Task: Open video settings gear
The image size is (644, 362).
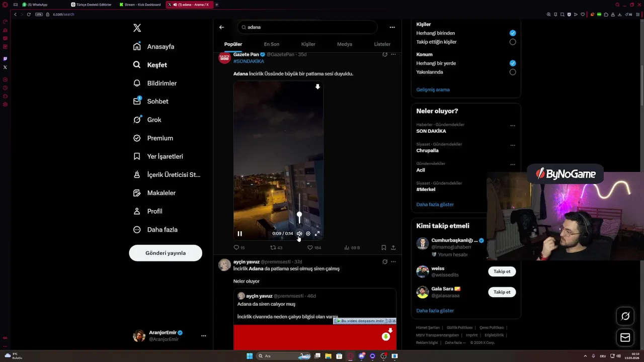Action: point(308,233)
